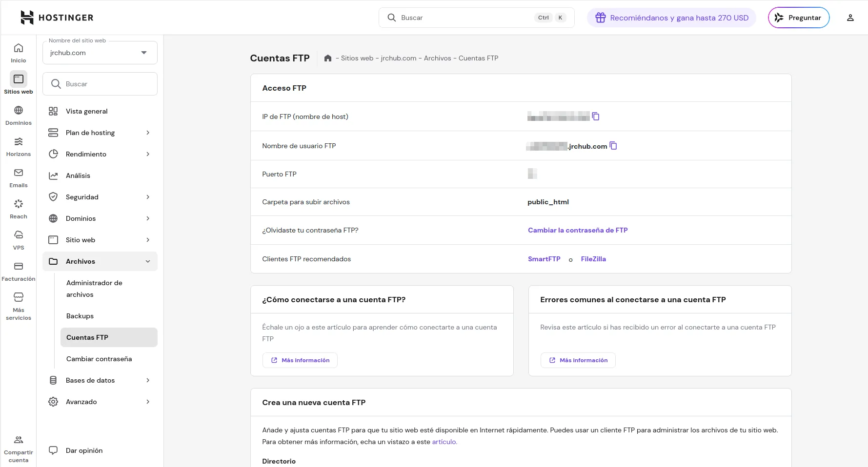Open the user profile icon
The height and width of the screenshot is (467, 868).
tap(850, 18)
